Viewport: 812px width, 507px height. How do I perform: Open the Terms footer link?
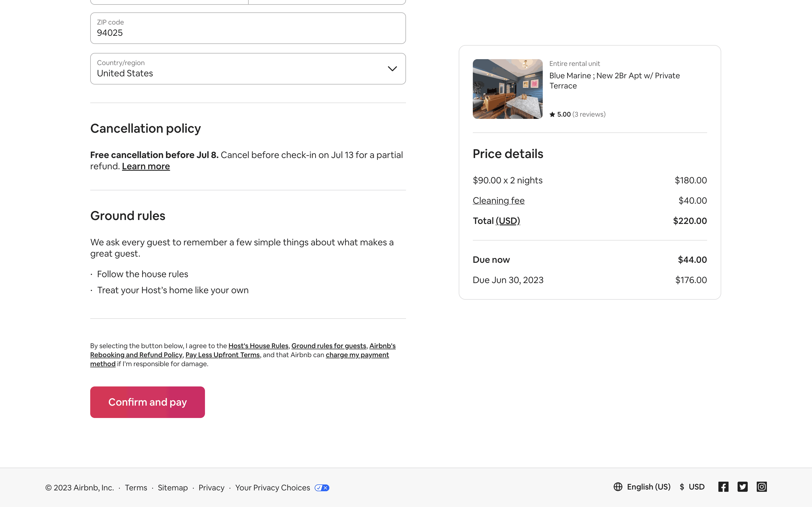pyautogui.click(x=136, y=488)
